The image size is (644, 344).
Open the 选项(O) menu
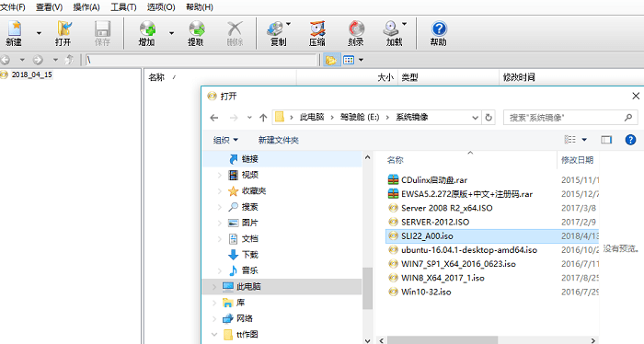tap(161, 7)
